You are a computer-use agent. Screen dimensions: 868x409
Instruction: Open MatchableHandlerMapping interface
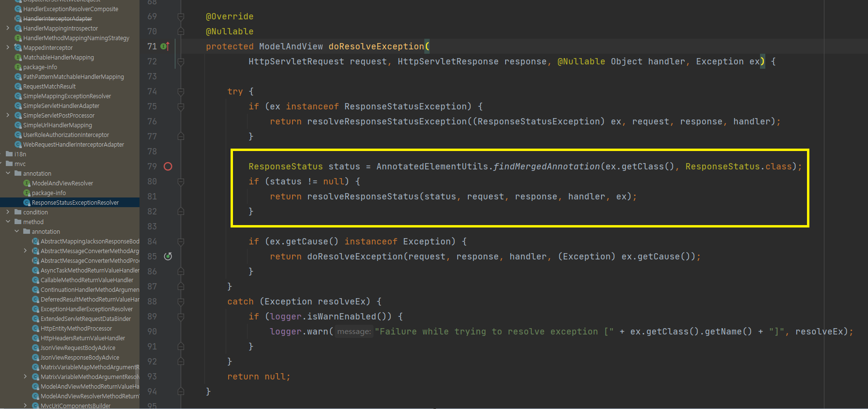point(59,57)
